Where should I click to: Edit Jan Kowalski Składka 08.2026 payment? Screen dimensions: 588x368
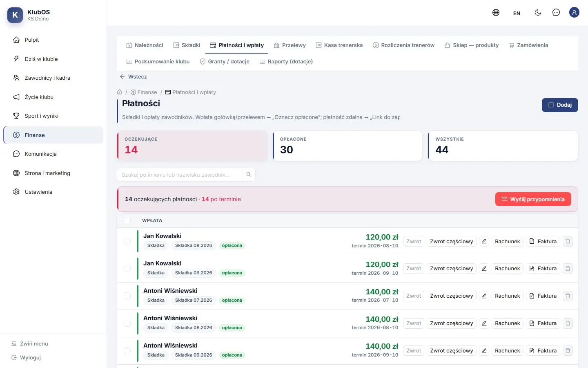click(484, 241)
